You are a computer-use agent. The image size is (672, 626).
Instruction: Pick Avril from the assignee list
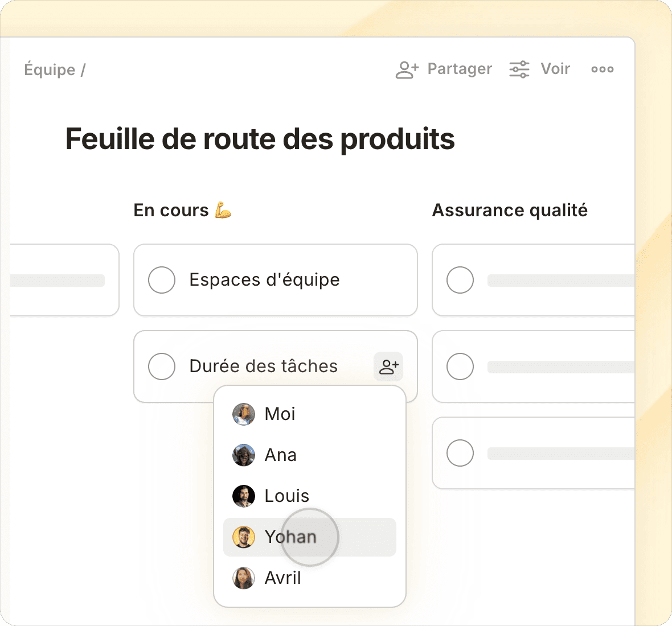pos(282,578)
